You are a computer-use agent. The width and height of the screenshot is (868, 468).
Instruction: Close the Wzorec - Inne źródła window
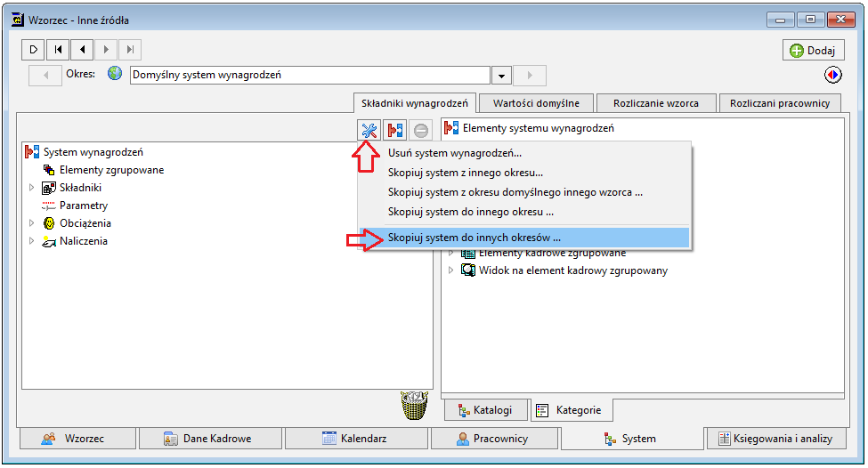(x=841, y=20)
